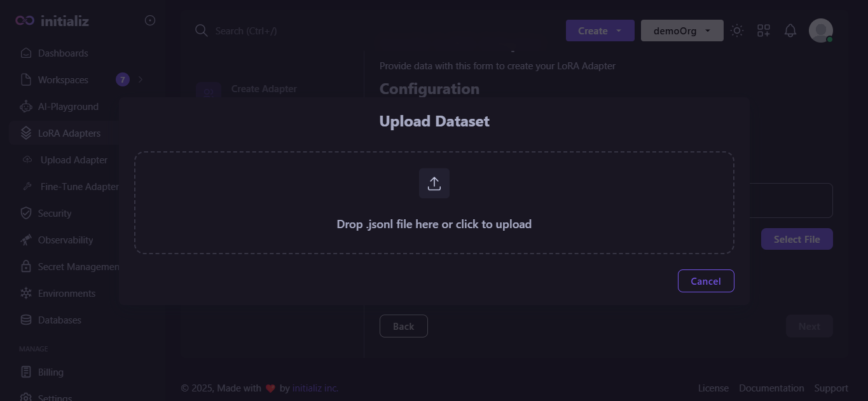The width and height of the screenshot is (868, 401).
Task: Open the apps grid shortcut icon
Action: tap(764, 31)
